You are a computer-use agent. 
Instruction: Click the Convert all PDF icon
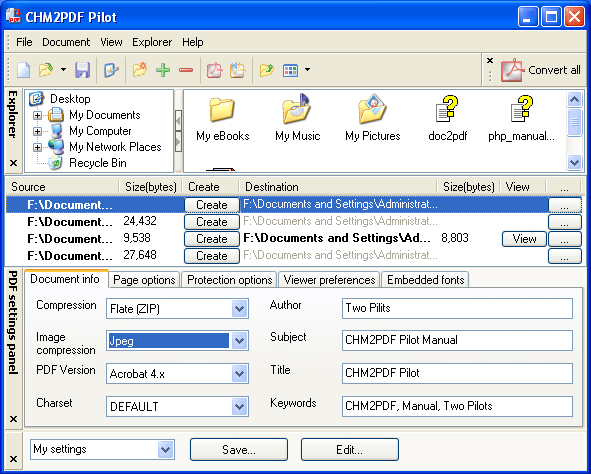pyautogui.click(x=512, y=70)
